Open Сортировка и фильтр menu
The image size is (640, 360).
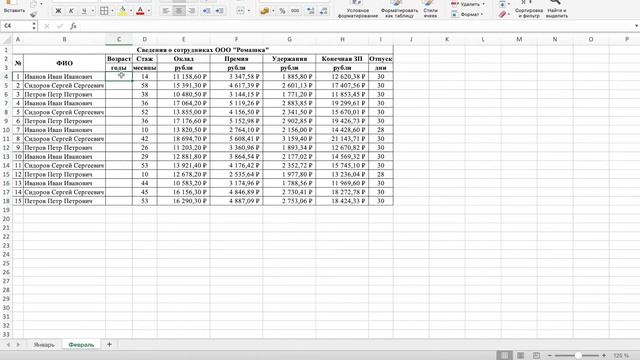(x=529, y=10)
